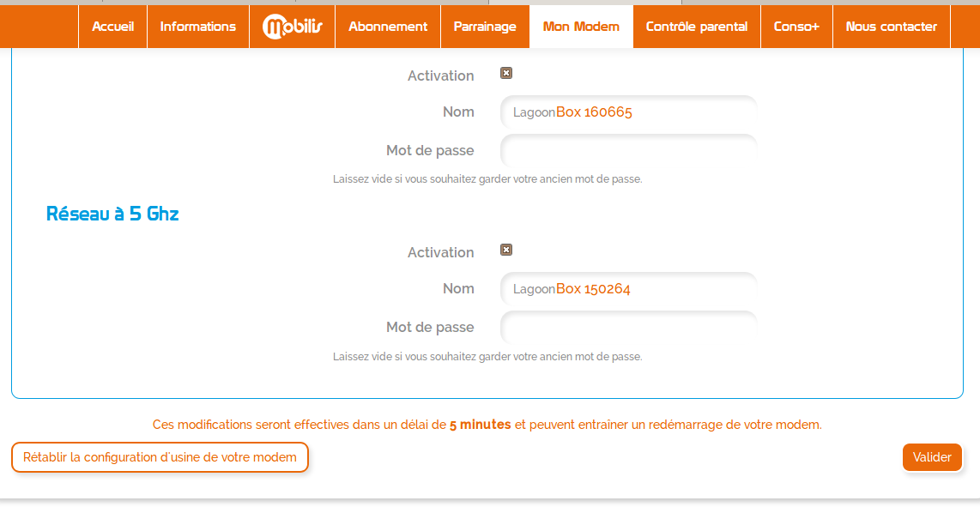Click the Réseau à 5 Ghz heading
Image resolution: width=980 pixels, height=507 pixels.
tap(112, 214)
